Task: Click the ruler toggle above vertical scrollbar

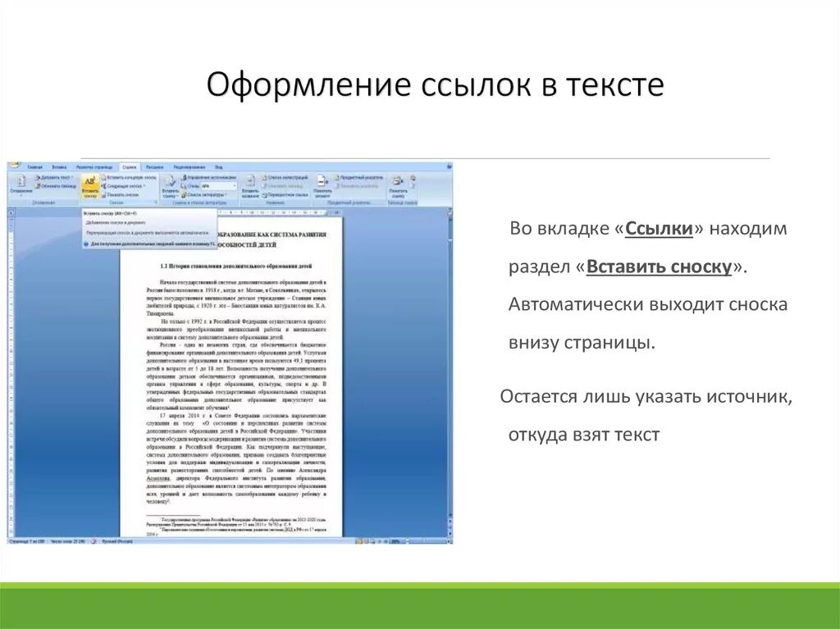Action: point(450,212)
